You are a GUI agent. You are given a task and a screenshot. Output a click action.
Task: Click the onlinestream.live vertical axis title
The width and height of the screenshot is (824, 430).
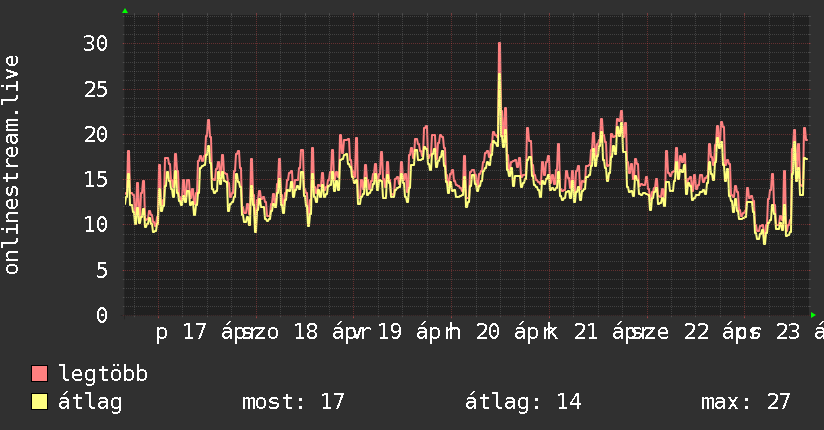tap(12, 165)
